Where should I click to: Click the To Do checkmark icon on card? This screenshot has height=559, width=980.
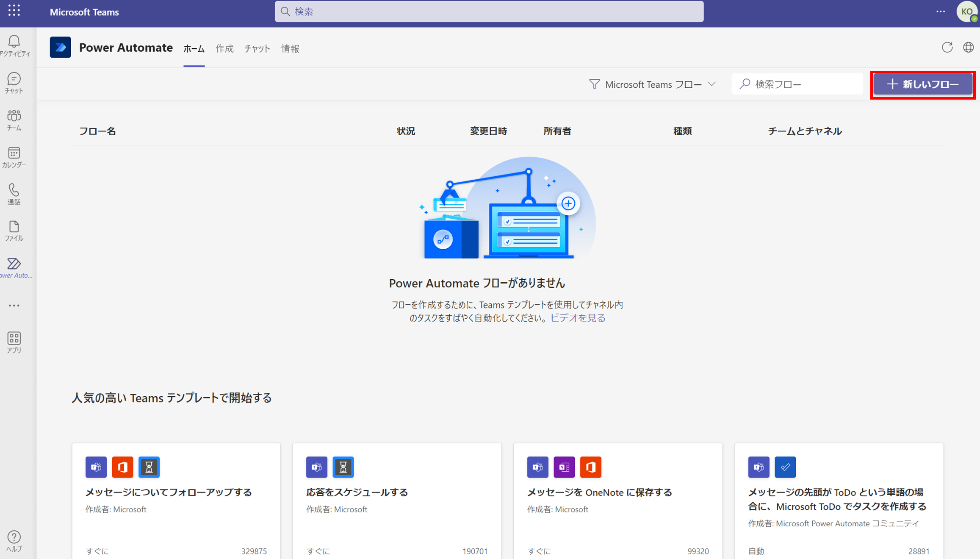[x=785, y=467]
